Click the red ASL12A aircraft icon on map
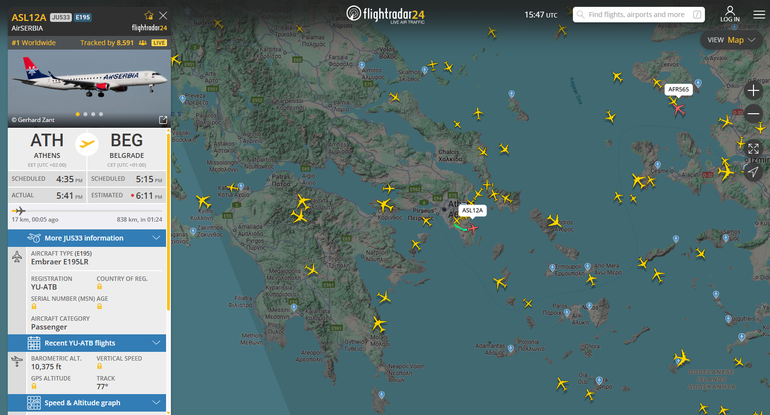Screen dimensions: 770x415 click(x=472, y=228)
